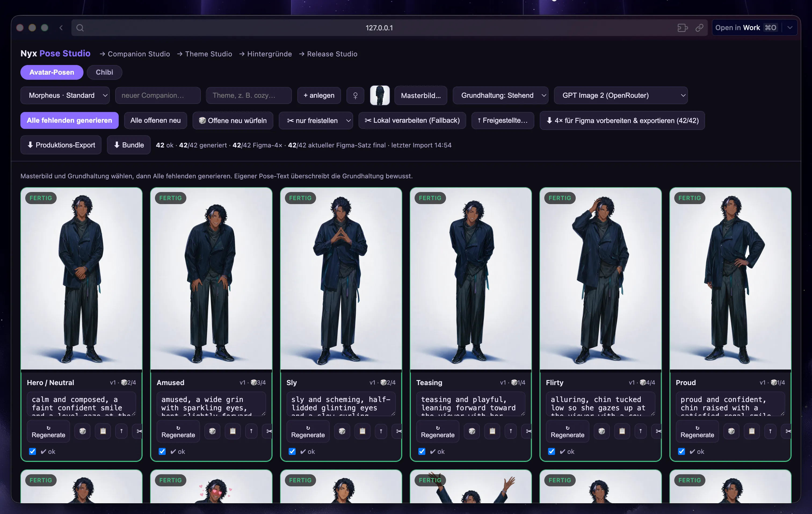Screen dimensions: 812x514
Task: Click Alle fehlenden generieren button
Action: coord(70,120)
